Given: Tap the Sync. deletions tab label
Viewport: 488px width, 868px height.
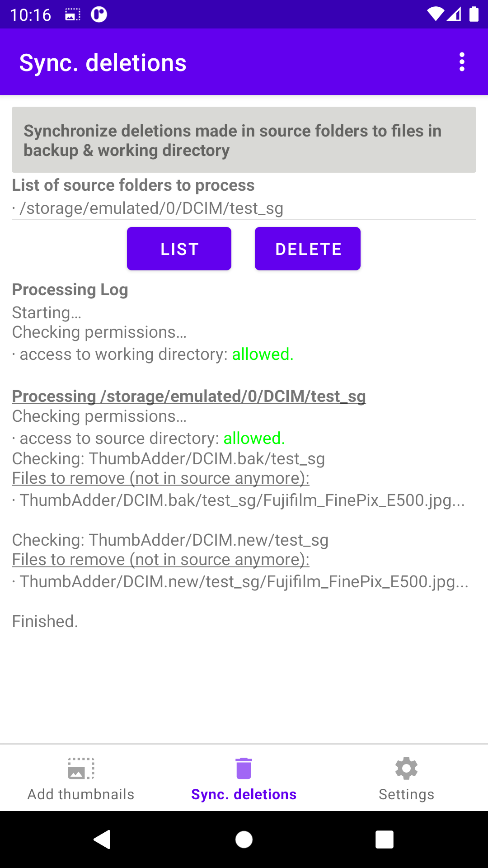Looking at the screenshot, I should click(x=244, y=794).
